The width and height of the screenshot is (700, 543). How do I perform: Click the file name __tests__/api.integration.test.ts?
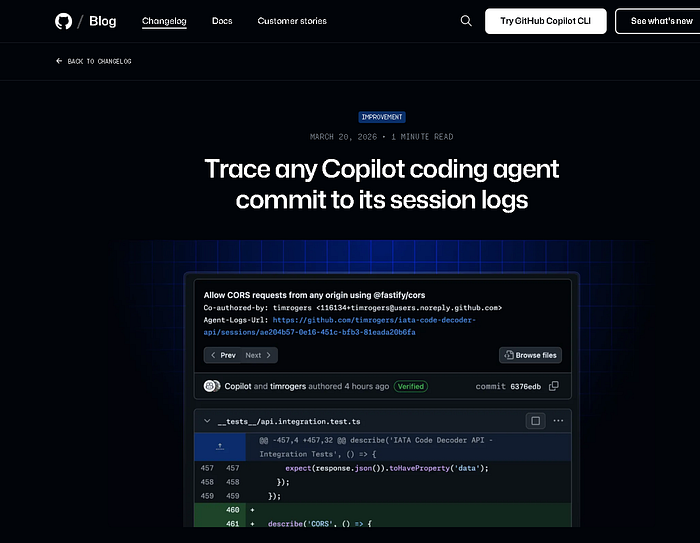pos(289,421)
